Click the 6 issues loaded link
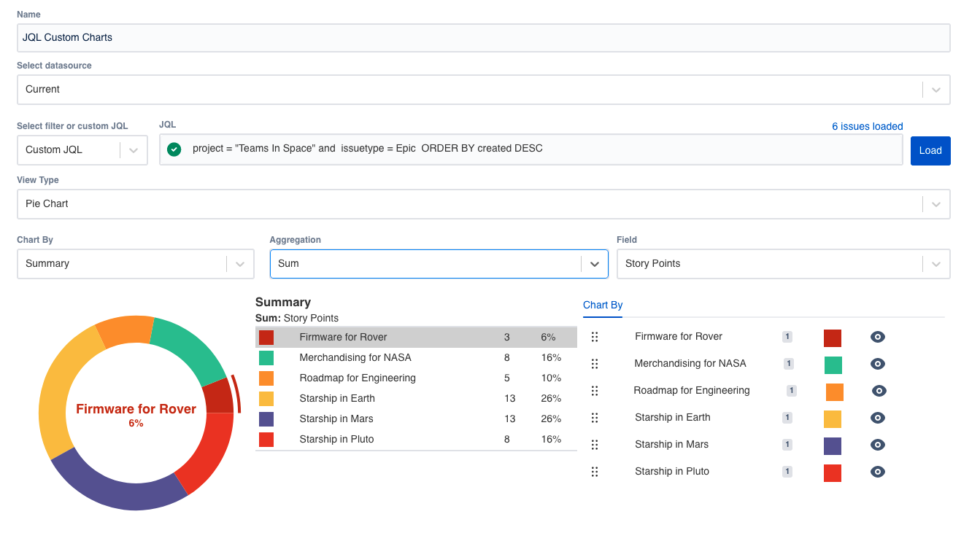This screenshot has height=541, width=980. coord(868,126)
